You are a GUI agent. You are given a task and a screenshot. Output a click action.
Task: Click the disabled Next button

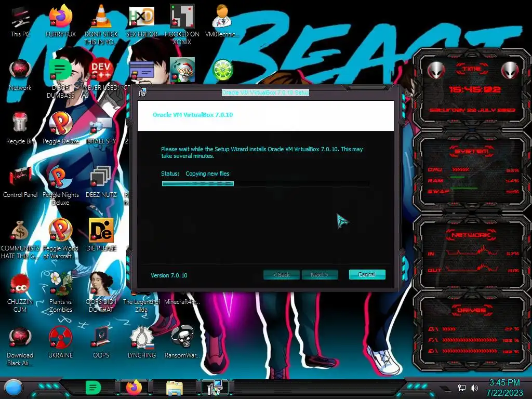coord(320,274)
